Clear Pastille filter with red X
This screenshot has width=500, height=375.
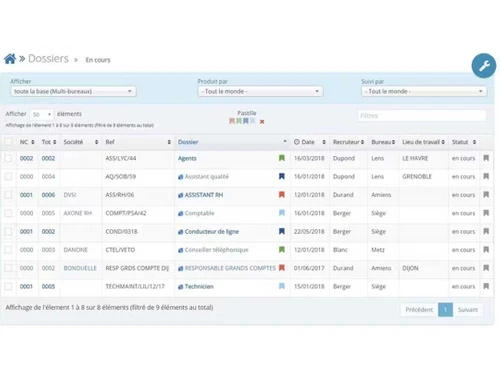[x=262, y=122]
